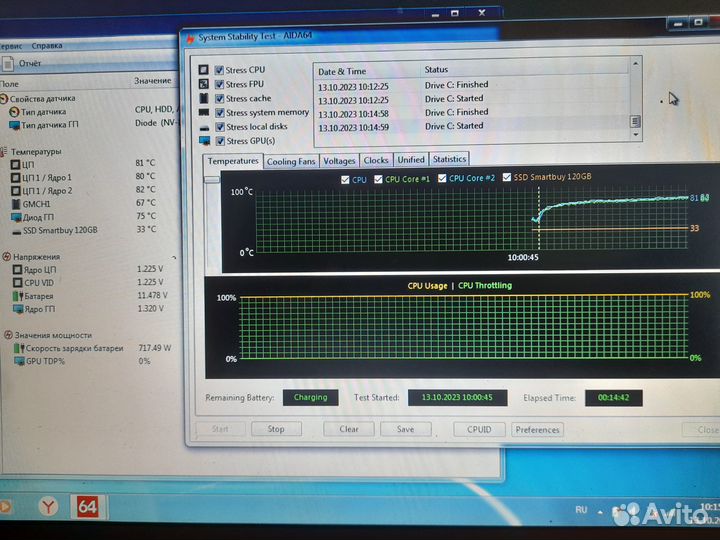Click the SSD Smartbuy 120GB drive icon

pyautogui.click(x=17, y=231)
